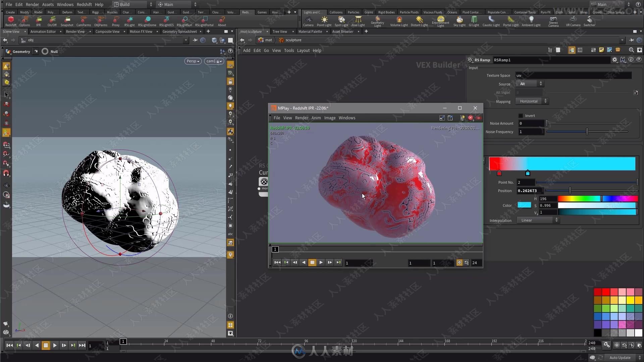Screen dimensions: 644x362
Task: Open the Assets menu in main menu bar
Action: (48, 4)
